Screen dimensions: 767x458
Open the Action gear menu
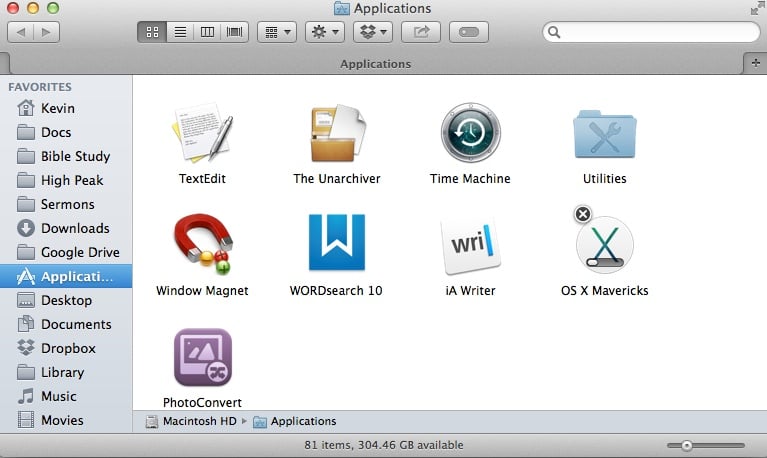[x=325, y=32]
